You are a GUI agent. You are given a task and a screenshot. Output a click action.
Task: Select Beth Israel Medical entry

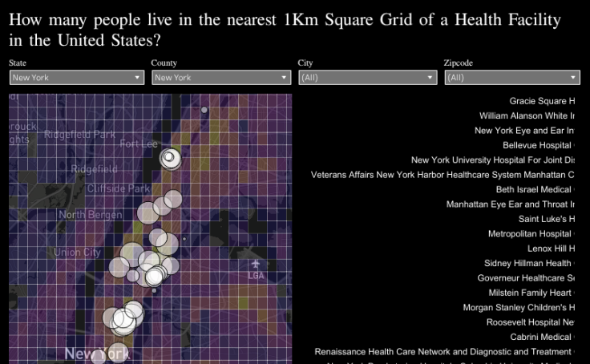coord(535,189)
